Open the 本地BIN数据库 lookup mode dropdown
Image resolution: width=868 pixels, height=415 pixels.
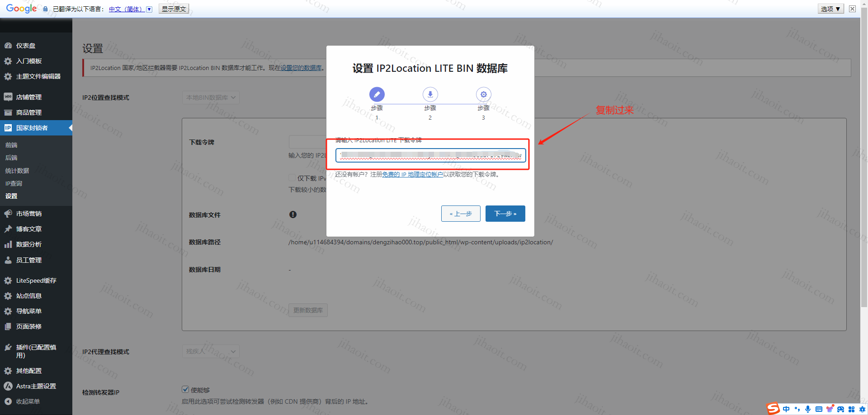[x=211, y=98]
